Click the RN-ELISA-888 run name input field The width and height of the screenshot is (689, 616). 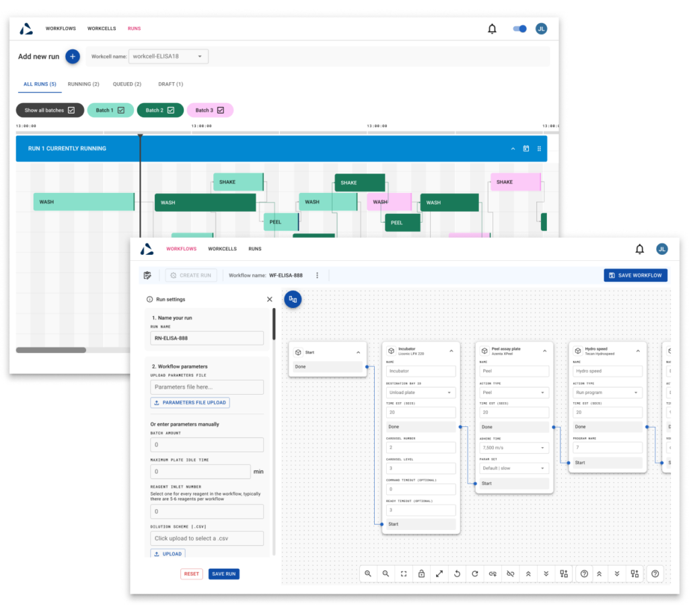pyautogui.click(x=207, y=338)
